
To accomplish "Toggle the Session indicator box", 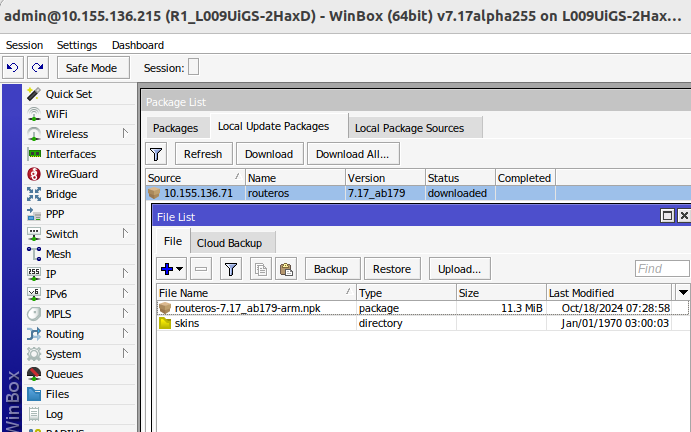I will pos(194,67).
